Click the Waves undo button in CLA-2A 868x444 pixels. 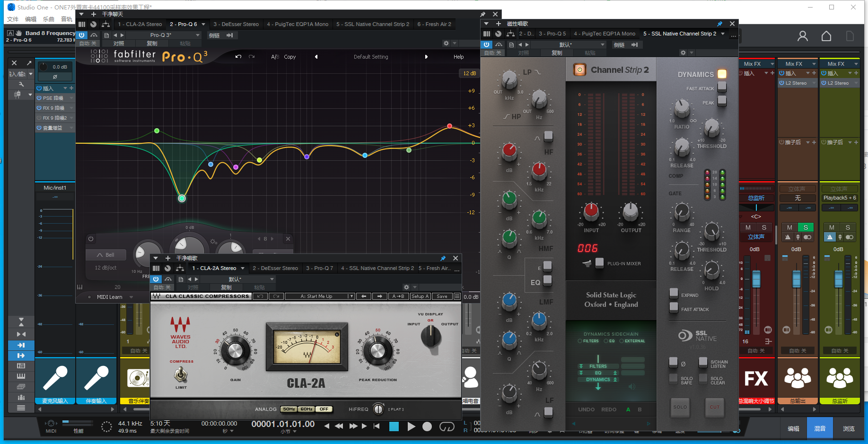(x=260, y=296)
